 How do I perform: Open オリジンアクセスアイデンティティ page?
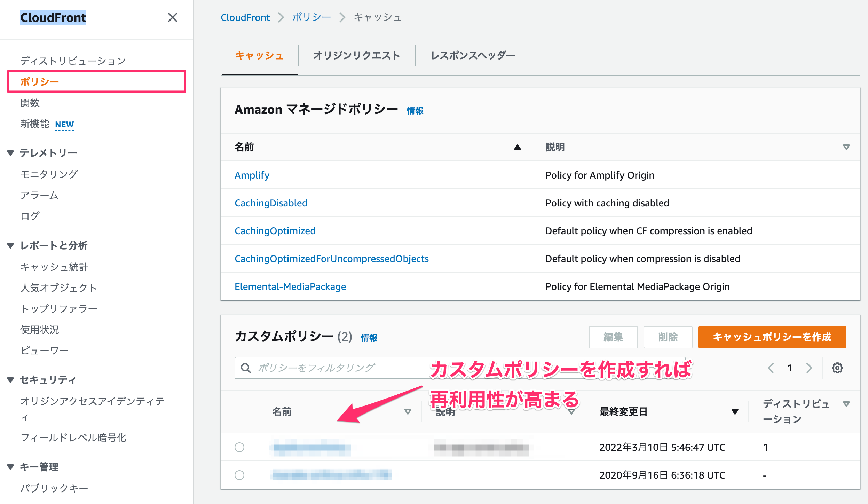pyautogui.click(x=93, y=409)
